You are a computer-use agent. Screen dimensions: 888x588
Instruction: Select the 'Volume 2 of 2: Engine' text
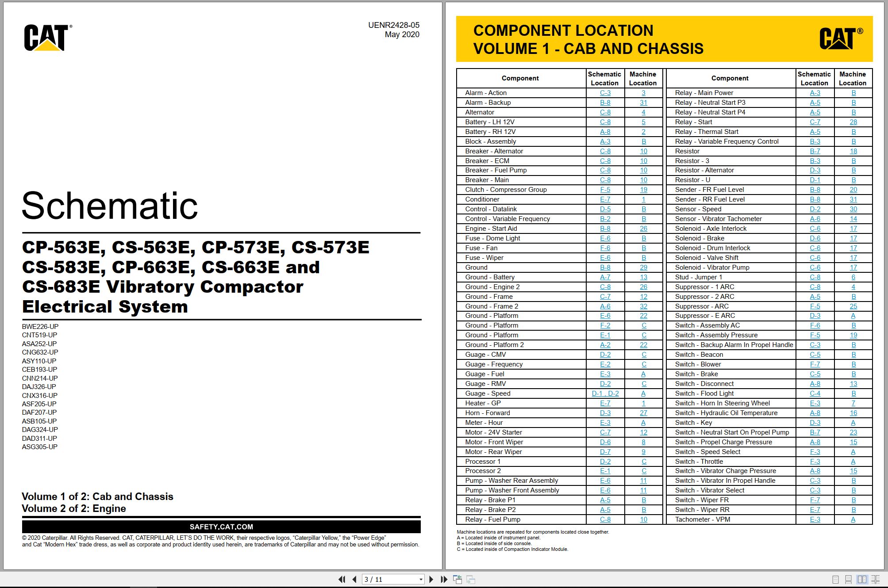[x=74, y=508]
